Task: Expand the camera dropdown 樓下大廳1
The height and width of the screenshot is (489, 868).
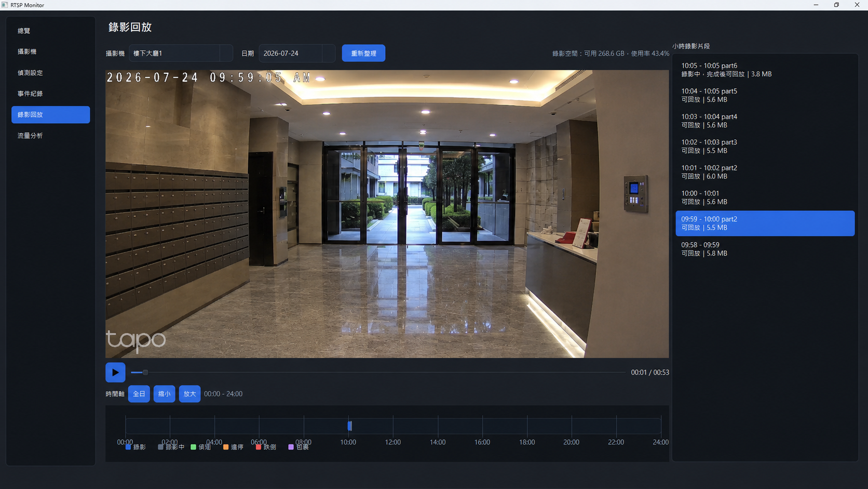Action: [181, 53]
